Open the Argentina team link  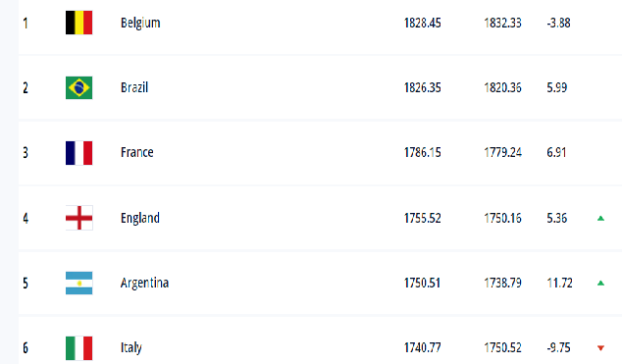pos(144,284)
